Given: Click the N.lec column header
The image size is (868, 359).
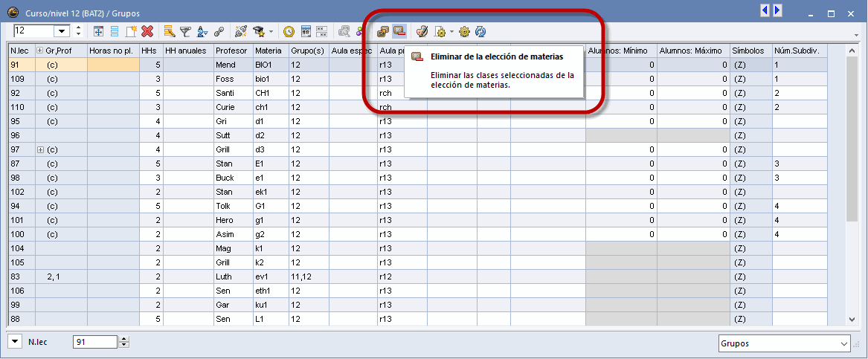Looking at the screenshot, I should (x=22, y=51).
